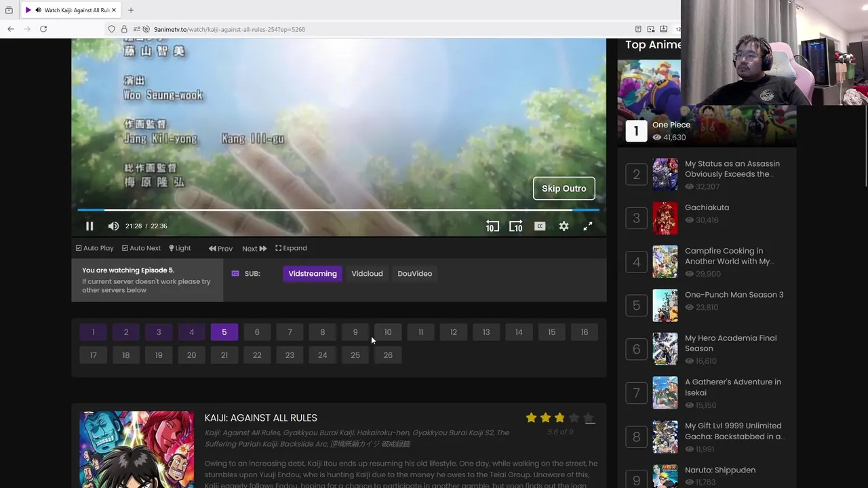The image size is (868, 488).
Task: Open episode 21
Action: click(x=224, y=355)
